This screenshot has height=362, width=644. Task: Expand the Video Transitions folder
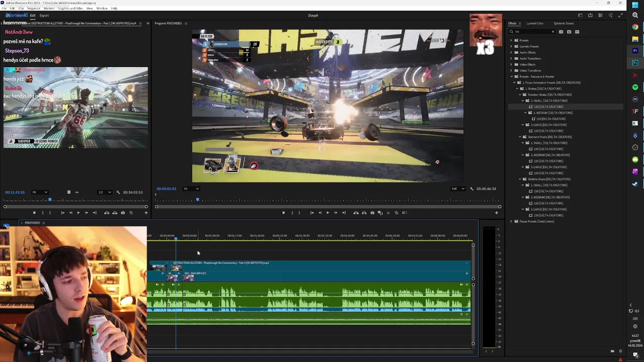(x=511, y=70)
